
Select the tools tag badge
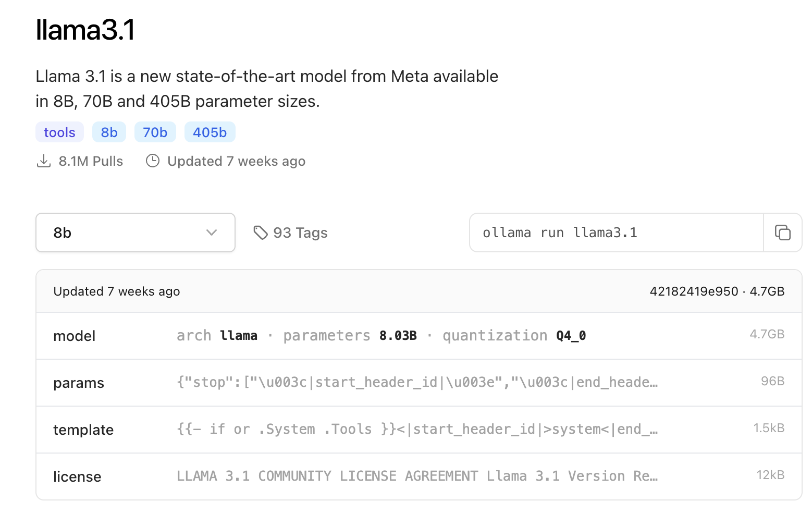coord(59,132)
